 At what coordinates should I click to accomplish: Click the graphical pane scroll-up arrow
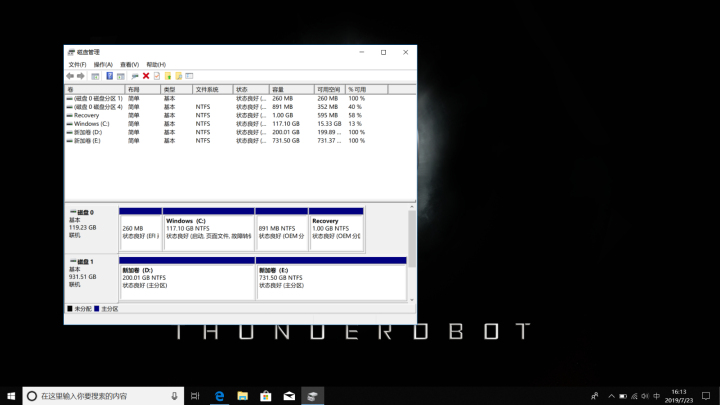click(x=412, y=208)
